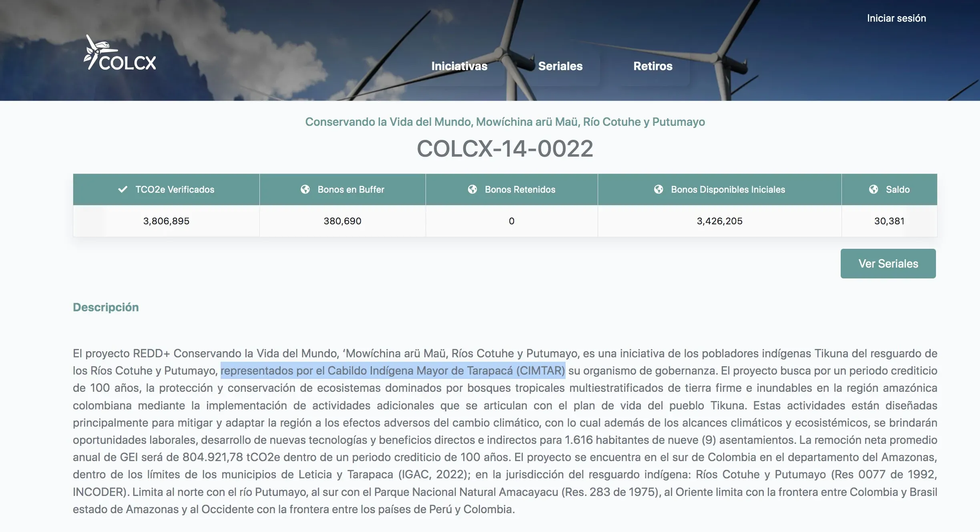Select the TCO2e Verificados column header
This screenshot has width=980, height=532.
point(166,189)
